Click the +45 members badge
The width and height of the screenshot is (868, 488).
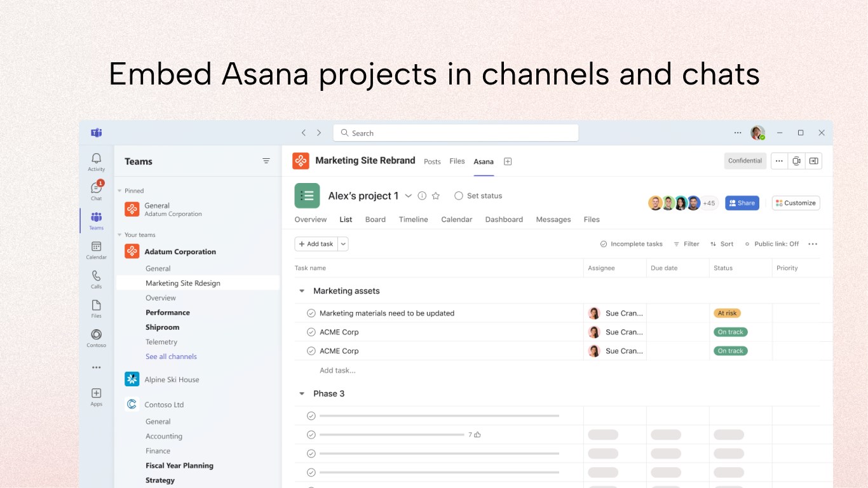709,203
